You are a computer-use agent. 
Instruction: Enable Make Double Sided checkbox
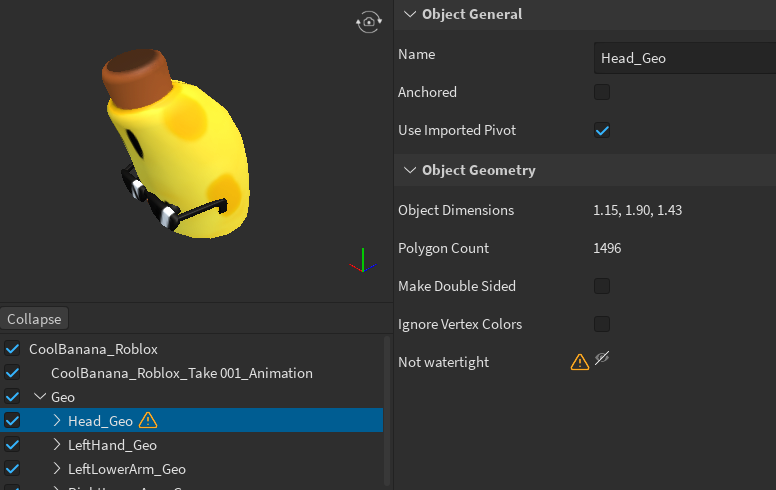(602, 286)
